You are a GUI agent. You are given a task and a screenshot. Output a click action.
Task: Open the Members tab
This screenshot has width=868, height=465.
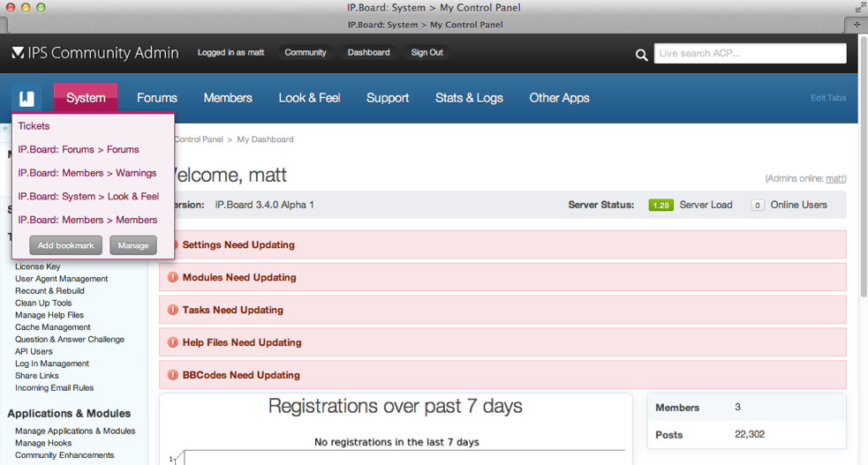coord(228,98)
